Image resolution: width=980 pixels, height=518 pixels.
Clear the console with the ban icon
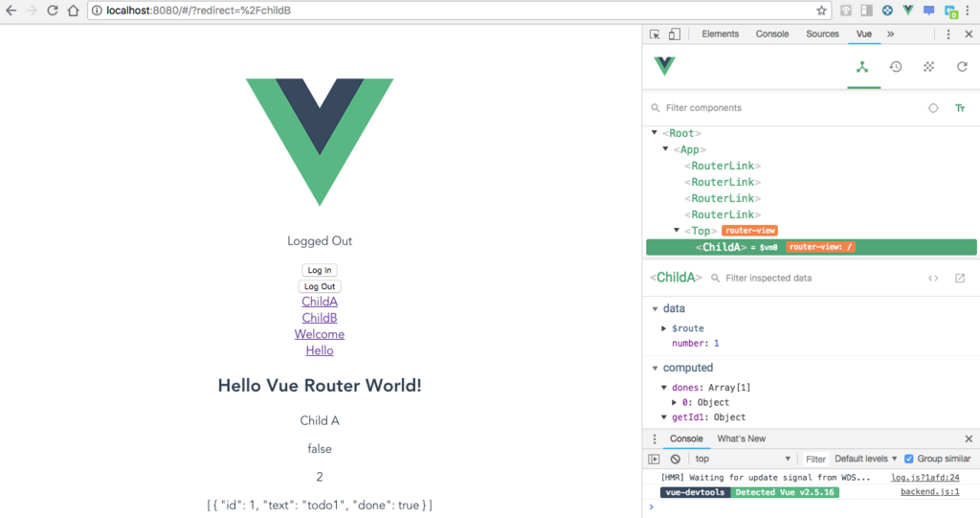[x=675, y=460]
